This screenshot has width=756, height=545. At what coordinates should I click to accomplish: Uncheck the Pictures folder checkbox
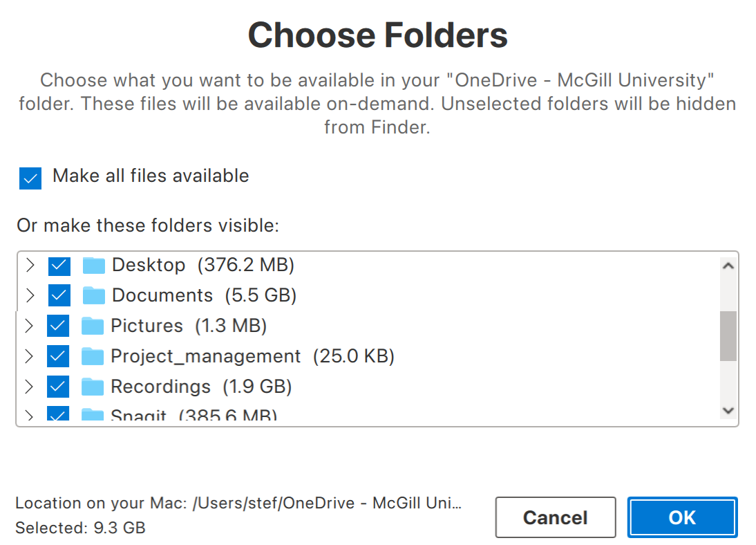coord(59,325)
